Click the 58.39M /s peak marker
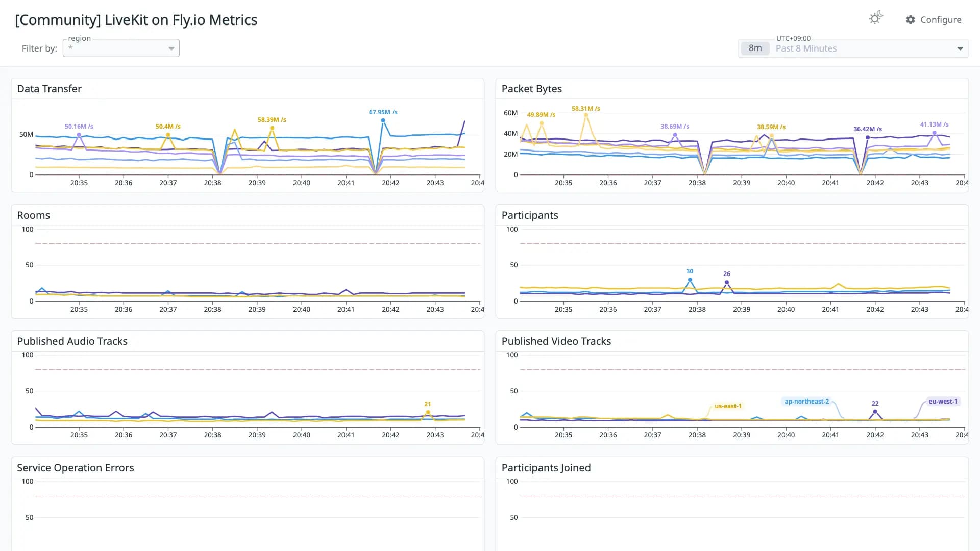The image size is (980, 551). coord(272,128)
